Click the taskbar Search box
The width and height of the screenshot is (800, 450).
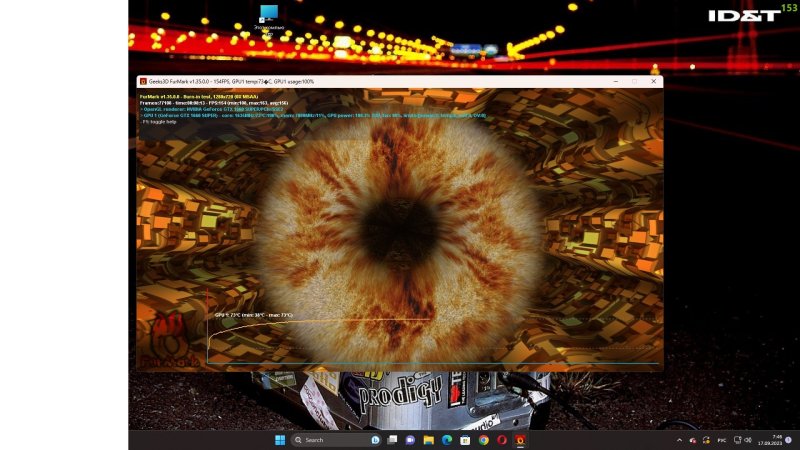tap(337, 440)
